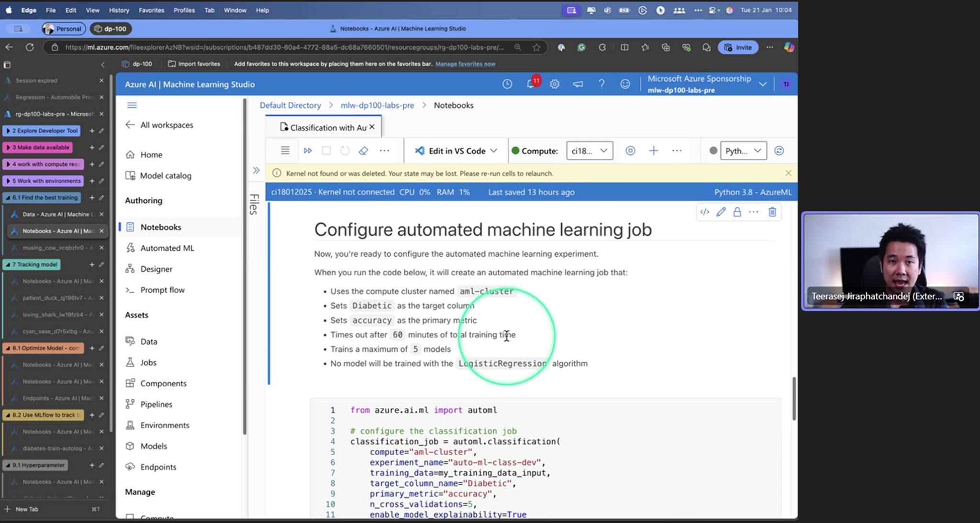The width and height of the screenshot is (980, 523).
Task: Lock the cell icon
Action: point(737,212)
